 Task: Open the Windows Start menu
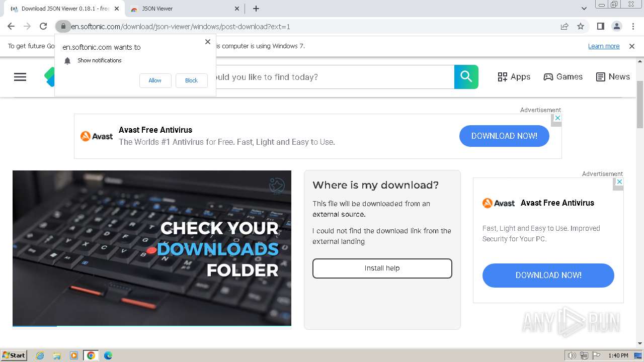click(x=14, y=355)
